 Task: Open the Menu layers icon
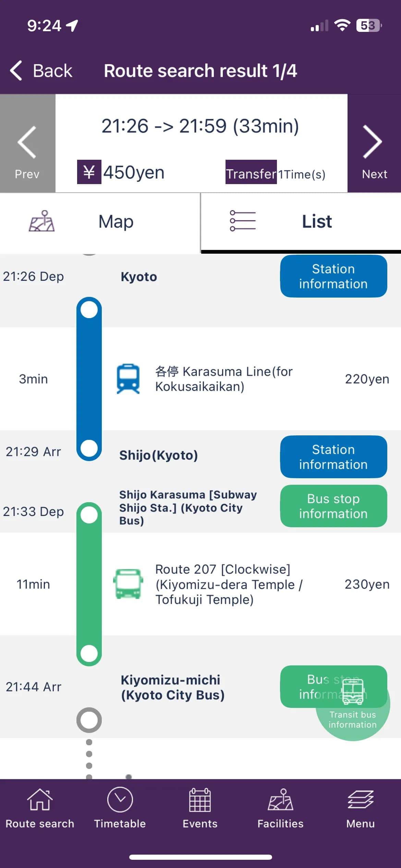coord(360,809)
